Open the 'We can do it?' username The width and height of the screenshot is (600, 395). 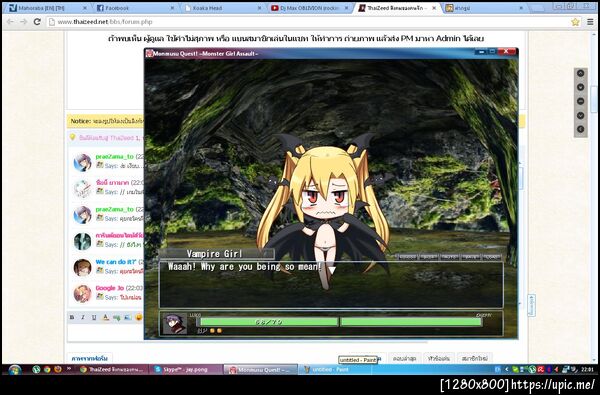(116, 262)
